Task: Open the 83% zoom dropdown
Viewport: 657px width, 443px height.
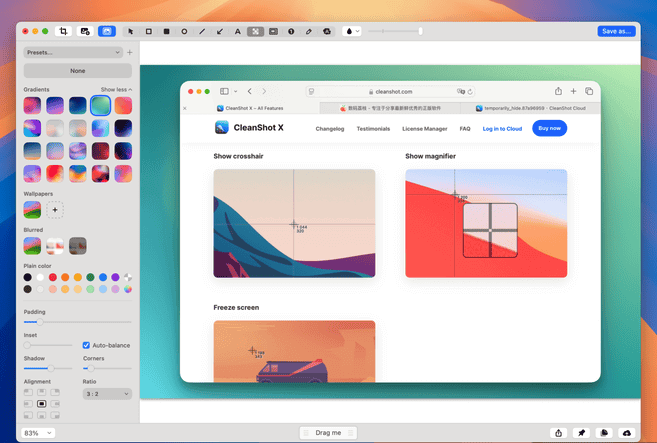Action: tap(38, 433)
